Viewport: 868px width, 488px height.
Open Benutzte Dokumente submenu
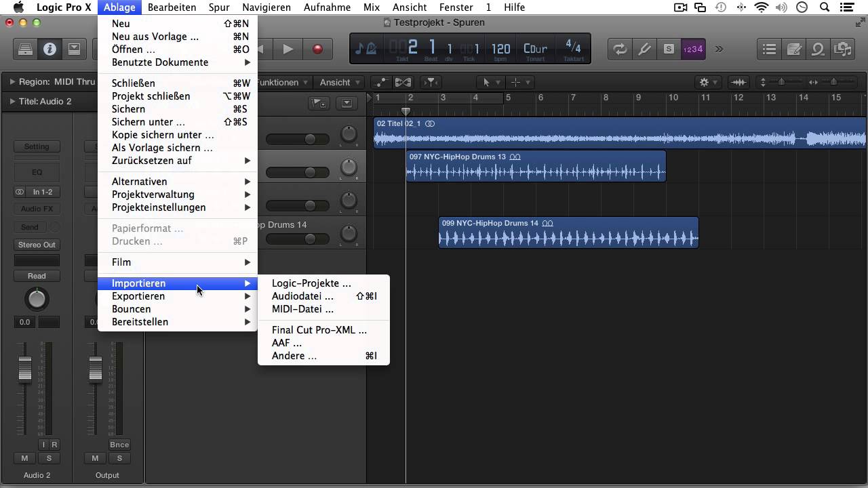[178, 62]
